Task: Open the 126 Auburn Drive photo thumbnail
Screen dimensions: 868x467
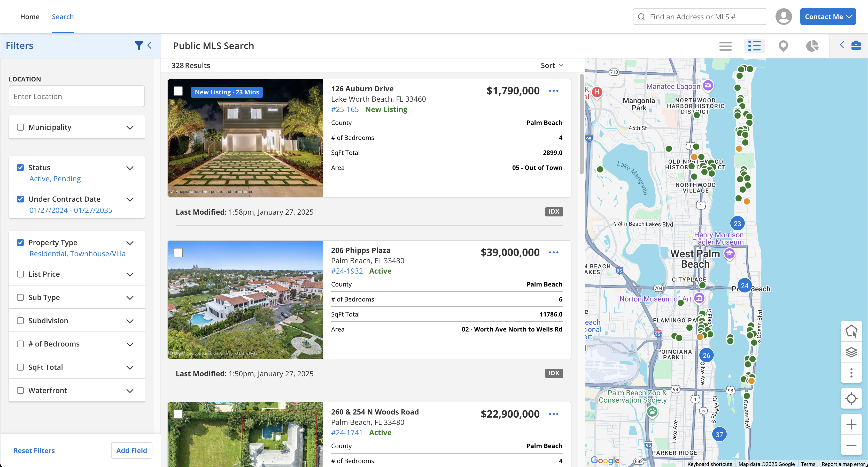Action: [245, 138]
